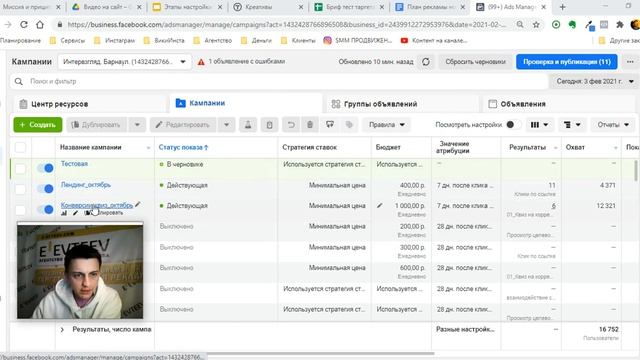Click the Дублировать button

tap(96, 124)
